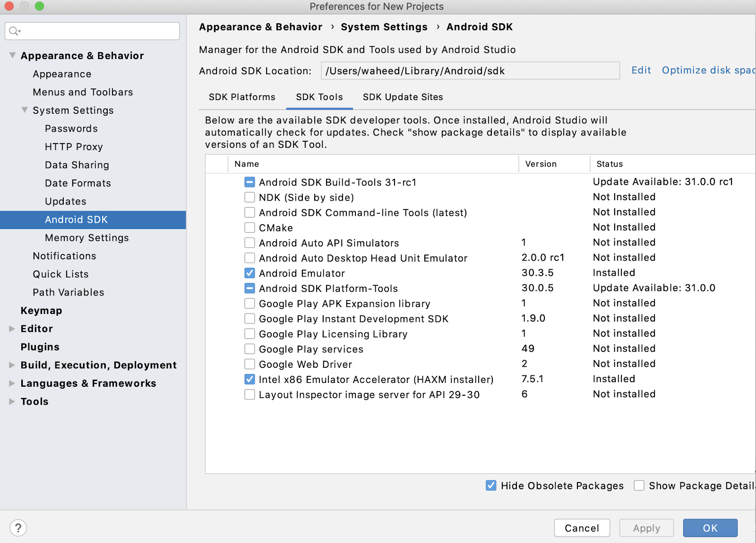This screenshot has height=543, width=756.
Task: Check the CMake tool checkbox
Action: (249, 228)
